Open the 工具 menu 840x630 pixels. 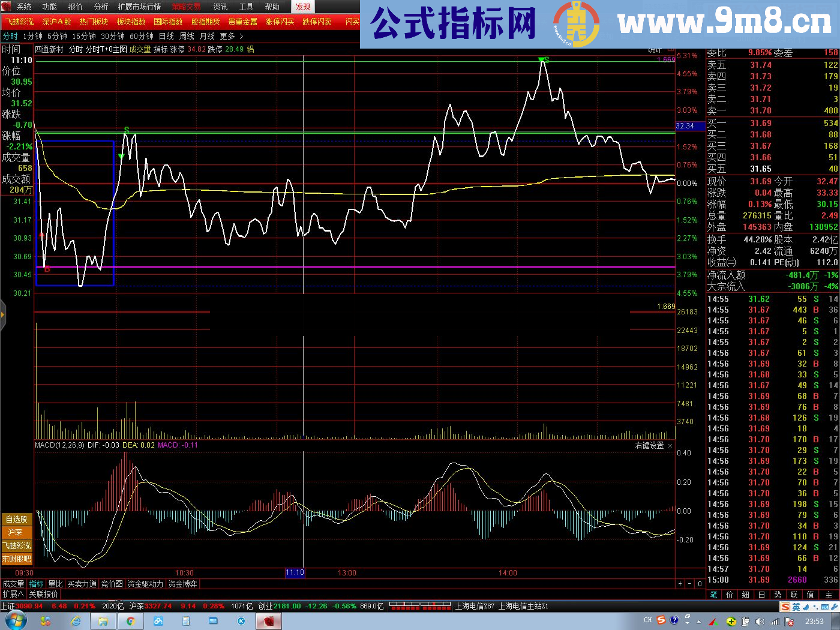point(246,7)
